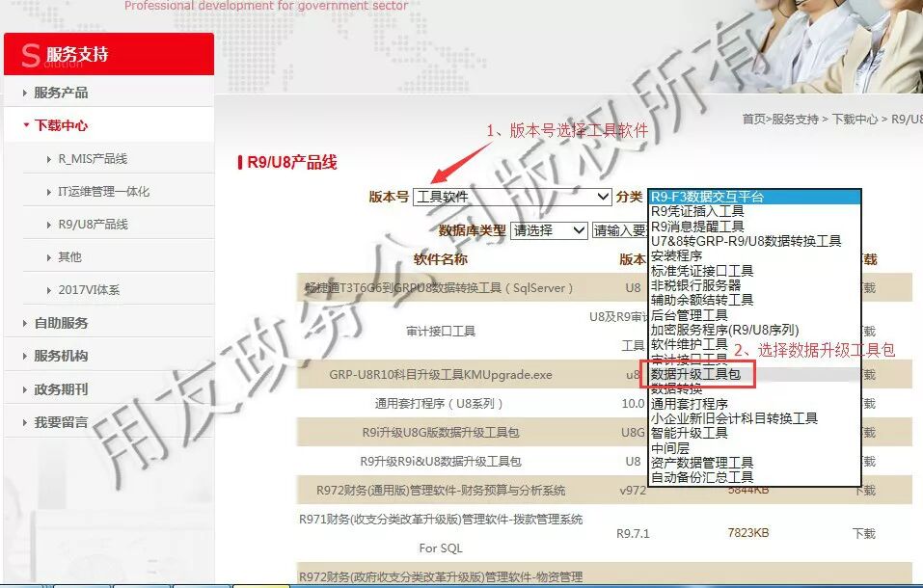Screen dimensions: 923x588
Task: Click the 7823KB file size cell
Action: coord(748,533)
